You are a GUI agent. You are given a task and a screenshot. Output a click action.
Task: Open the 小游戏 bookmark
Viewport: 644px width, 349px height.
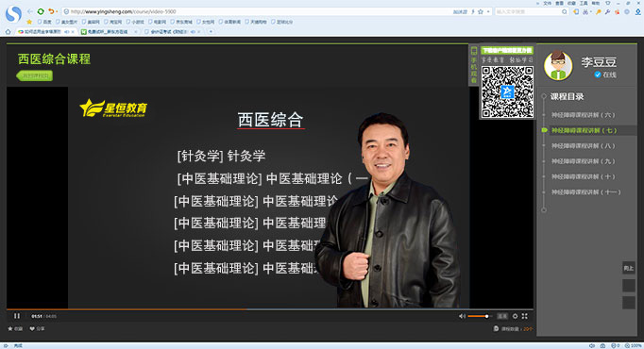[135, 22]
